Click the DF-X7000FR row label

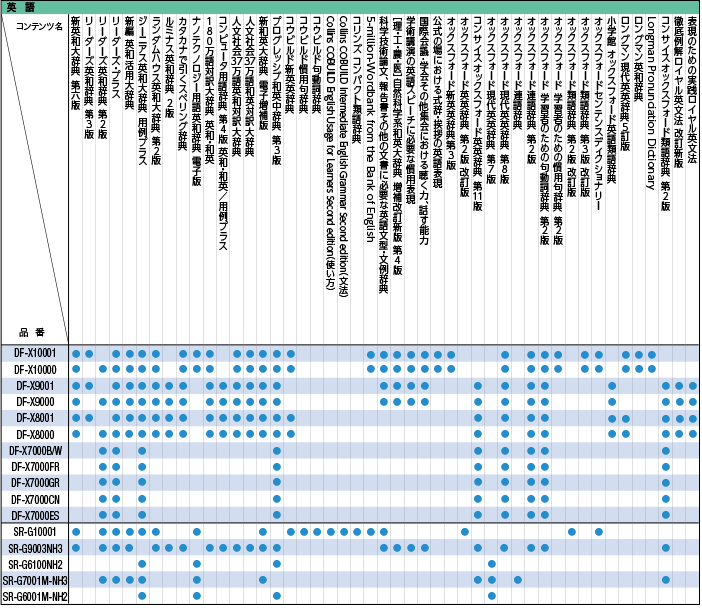(35, 467)
